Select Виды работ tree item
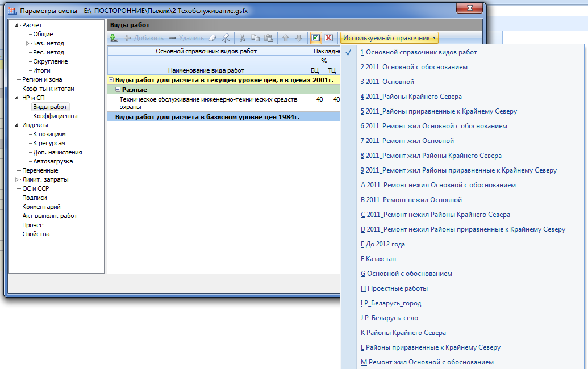This screenshot has width=588, height=369. (50, 107)
